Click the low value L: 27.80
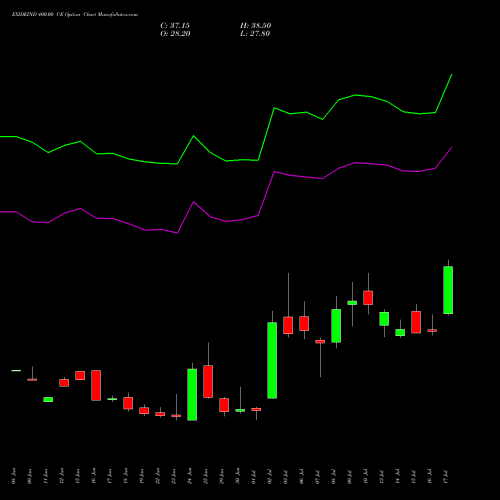 point(255,34)
